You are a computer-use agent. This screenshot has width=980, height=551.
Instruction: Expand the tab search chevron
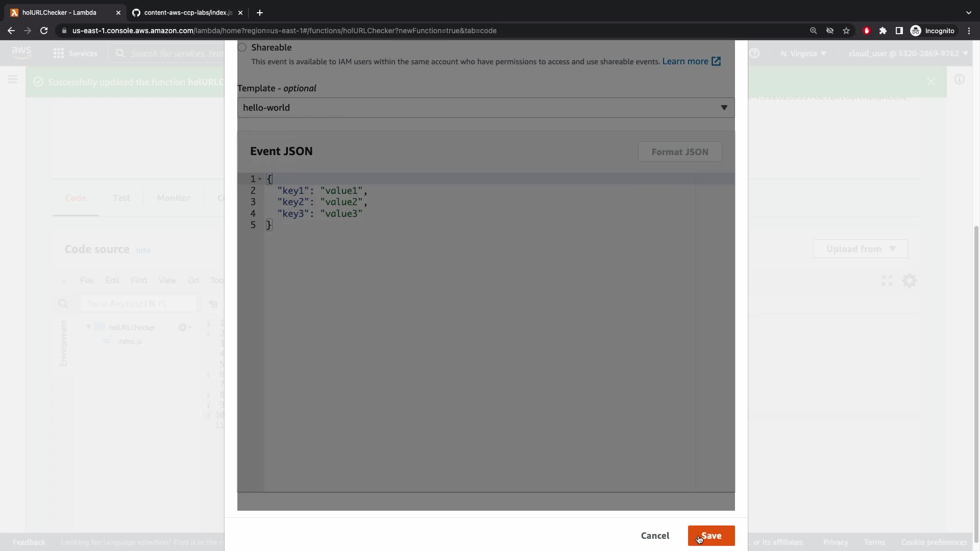pyautogui.click(x=968, y=13)
